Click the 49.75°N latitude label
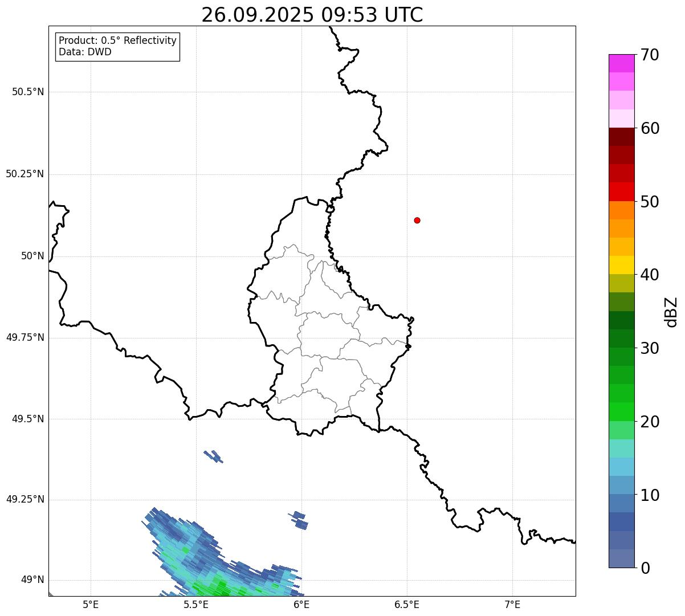This screenshot has height=616, width=685. [x=25, y=337]
